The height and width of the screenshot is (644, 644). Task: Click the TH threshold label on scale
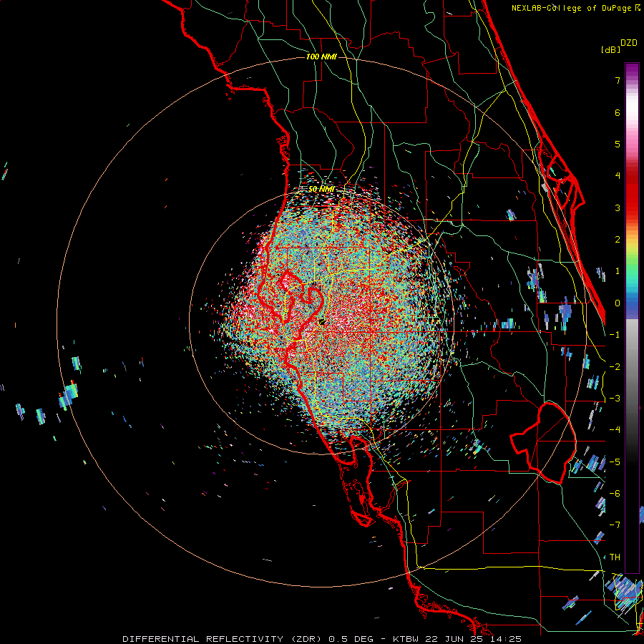point(615,557)
